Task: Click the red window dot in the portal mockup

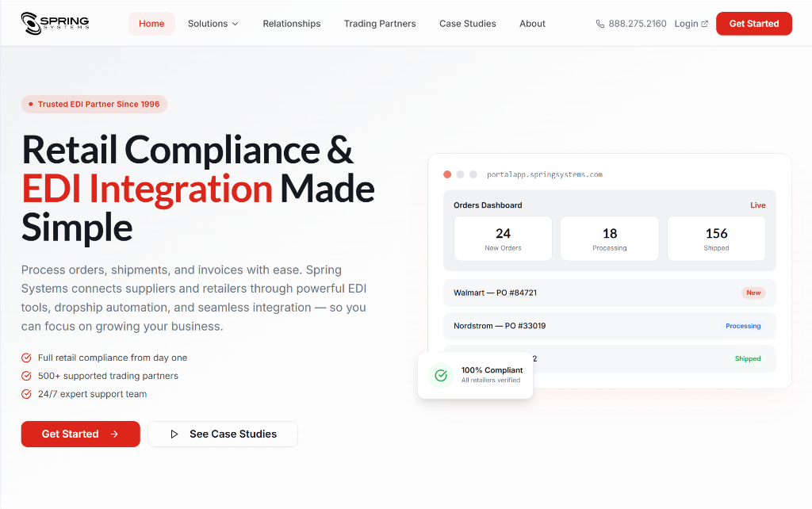Action: coord(447,174)
